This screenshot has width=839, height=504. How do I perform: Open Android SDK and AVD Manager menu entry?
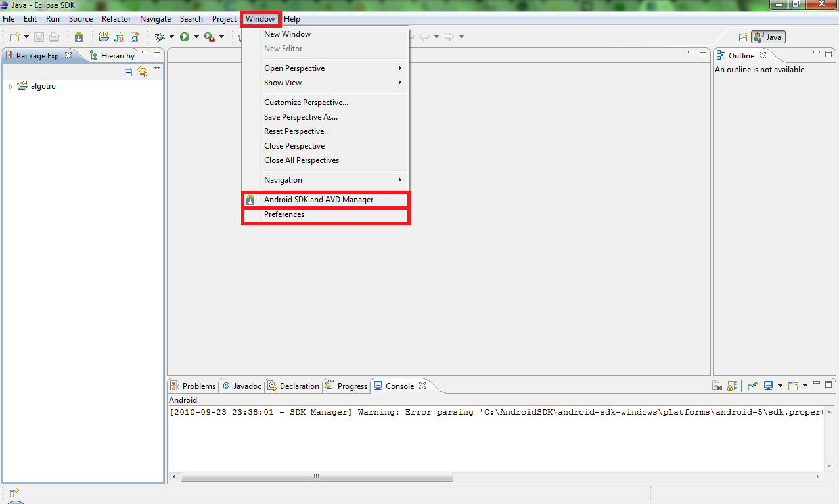[x=326, y=200]
